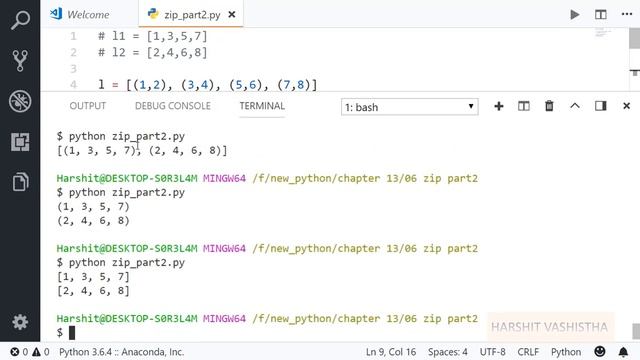Screen dimensions: 640x360
Task: Click line number 3 in gutter
Action: coord(73,69)
